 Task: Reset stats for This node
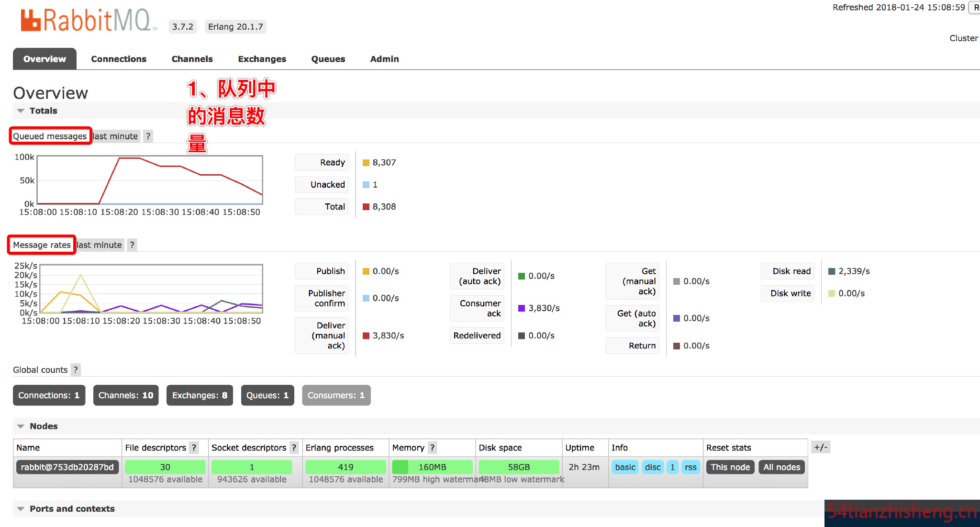[730, 467]
